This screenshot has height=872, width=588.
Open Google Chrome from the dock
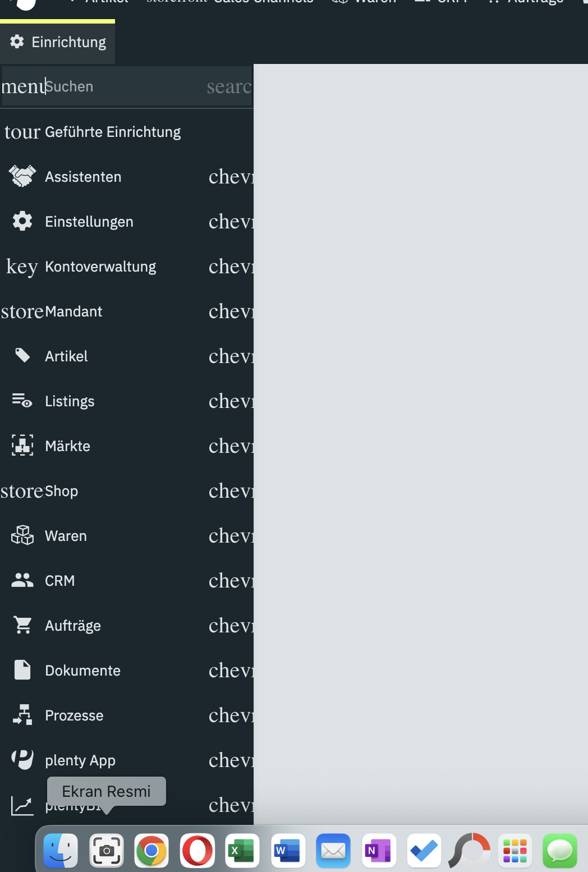pyautogui.click(x=151, y=851)
